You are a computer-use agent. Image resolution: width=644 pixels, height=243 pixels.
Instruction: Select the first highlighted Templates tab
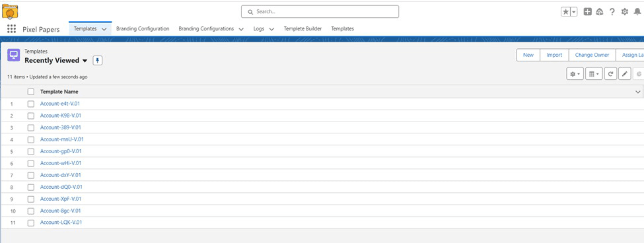85,29
